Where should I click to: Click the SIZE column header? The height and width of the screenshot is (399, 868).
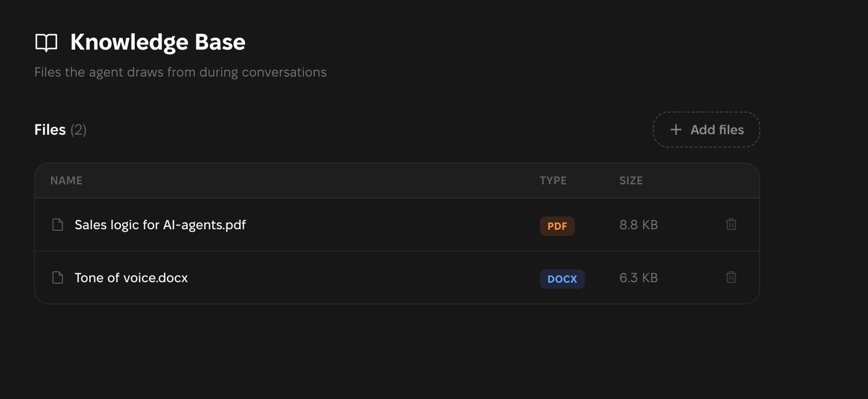631,181
